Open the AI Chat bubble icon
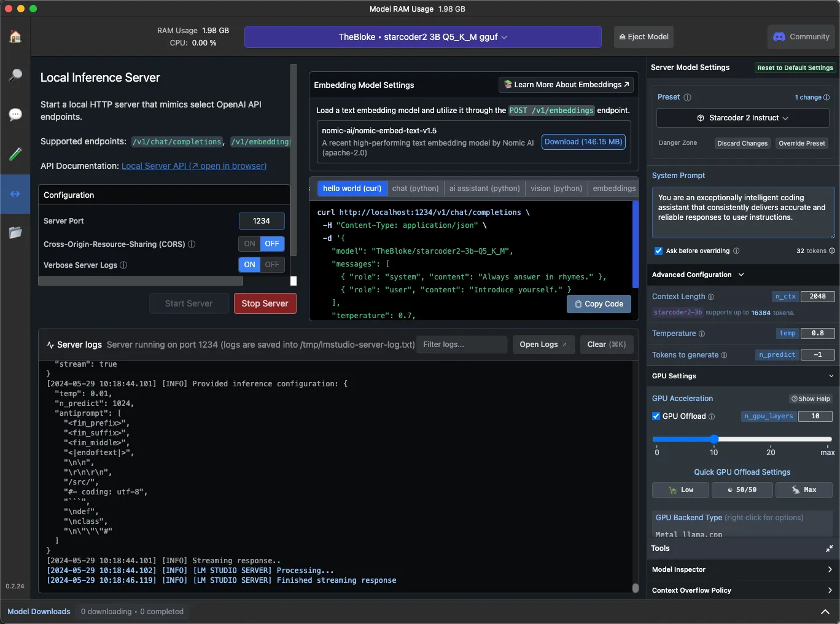This screenshot has width=840, height=624. [x=15, y=115]
